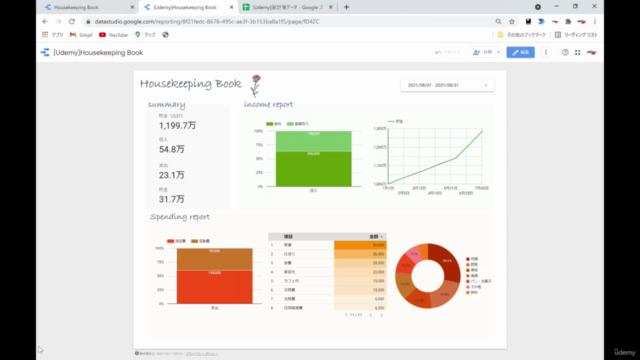Open the extensions puzzle icon
640x360 pixels.
(x=568, y=22)
